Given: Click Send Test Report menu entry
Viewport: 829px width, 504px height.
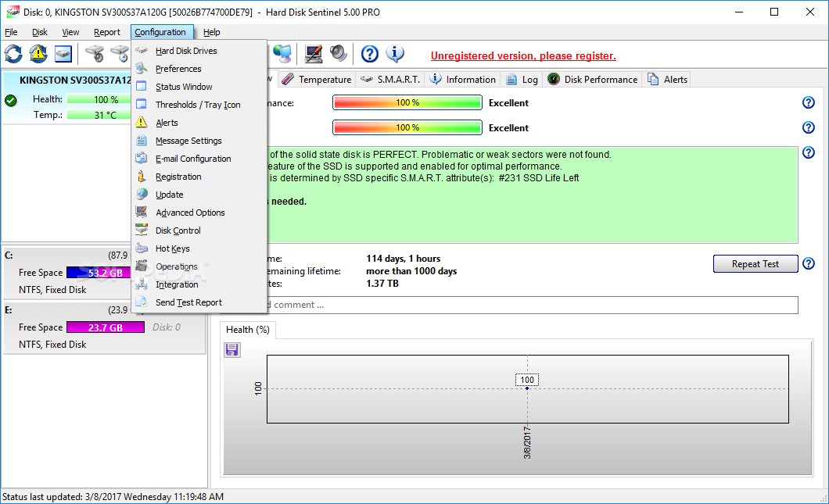Looking at the screenshot, I should pos(199,302).
